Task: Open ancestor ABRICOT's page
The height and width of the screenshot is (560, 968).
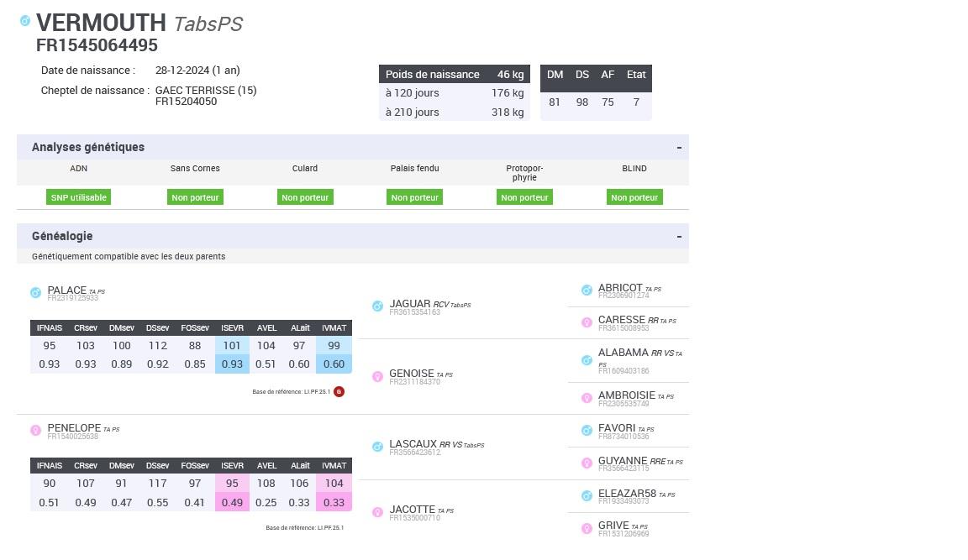Action: (x=620, y=288)
